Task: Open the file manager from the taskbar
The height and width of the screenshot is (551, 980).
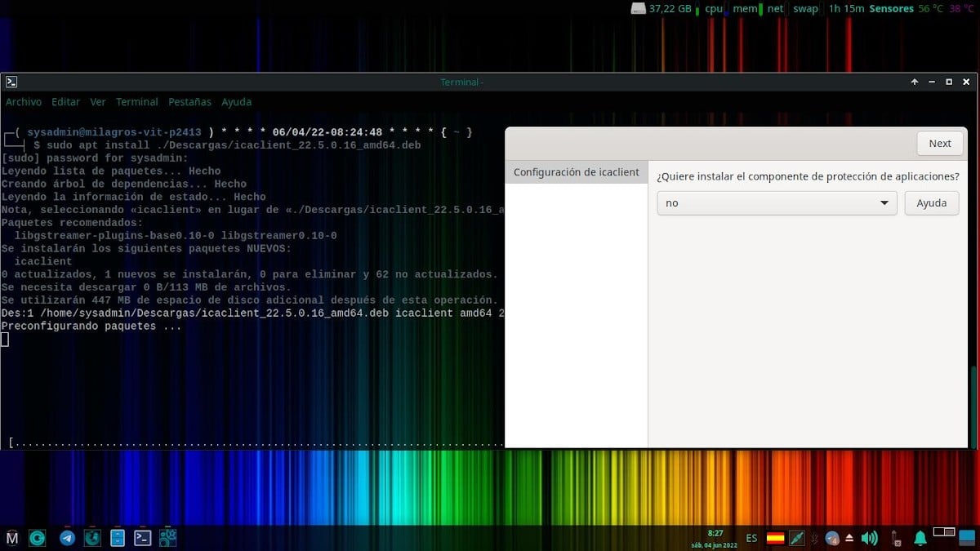Action: (118, 538)
